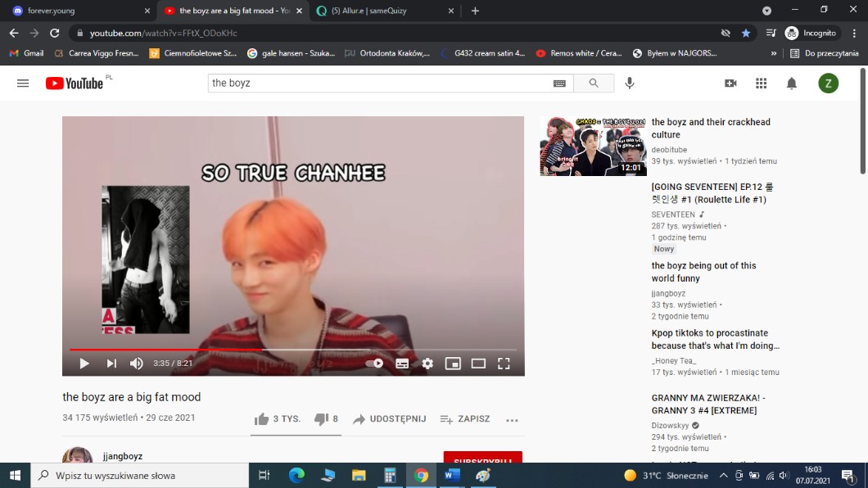Open jjangboyz channel link
This screenshot has width=868, height=488.
[123, 456]
